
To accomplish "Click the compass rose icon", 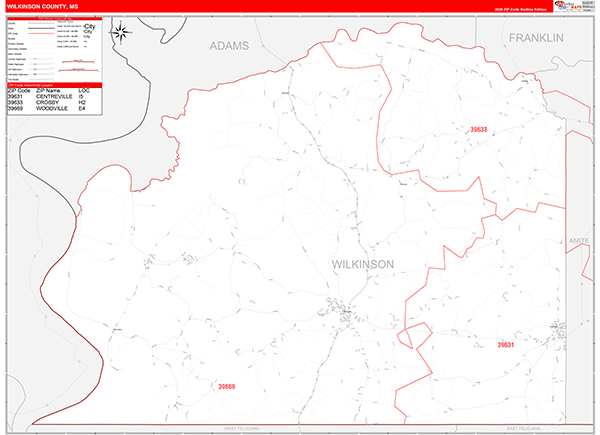I will tap(121, 33).
